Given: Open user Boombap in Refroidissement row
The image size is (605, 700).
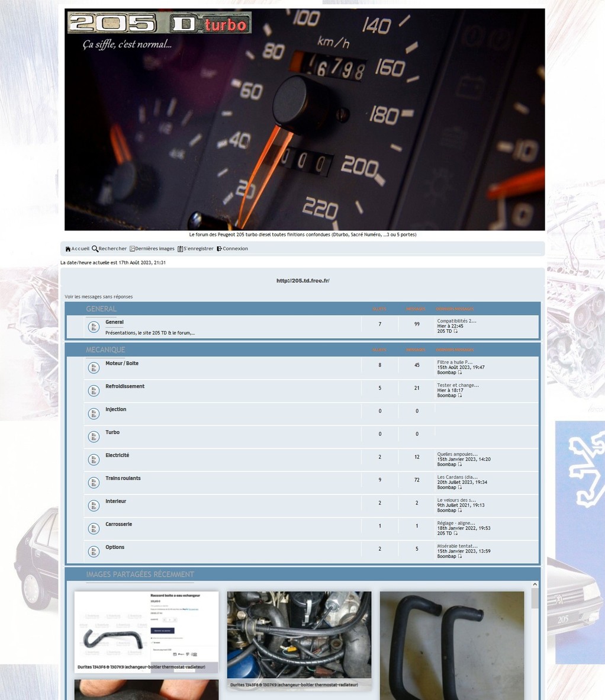Looking at the screenshot, I should 446,396.
